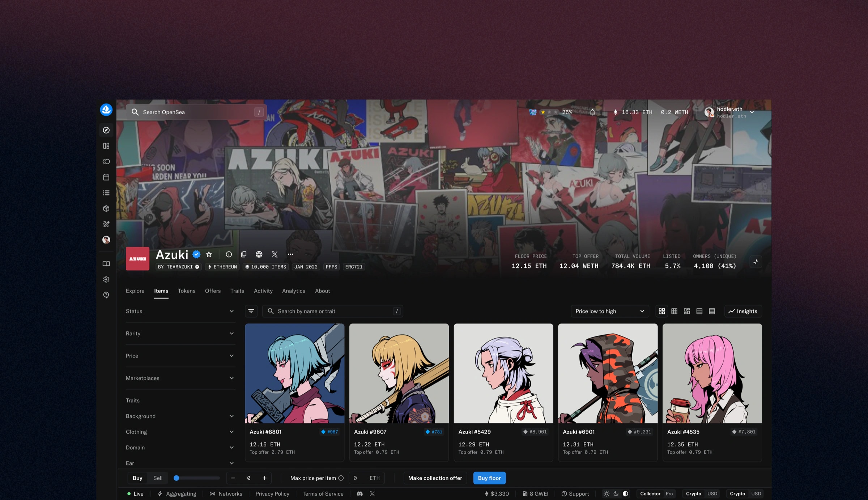Click the notification bell icon

point(592,112)
